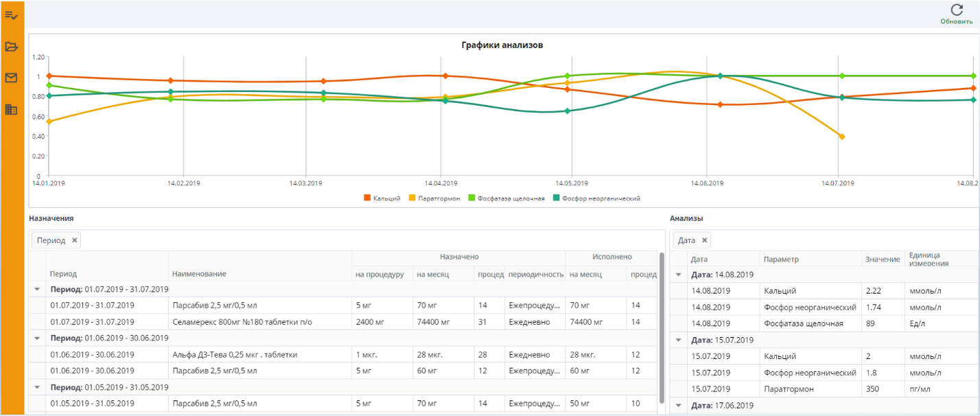Open the task checklist sidebar icon
The image size is (980, 416).
[x=11, y=14]
